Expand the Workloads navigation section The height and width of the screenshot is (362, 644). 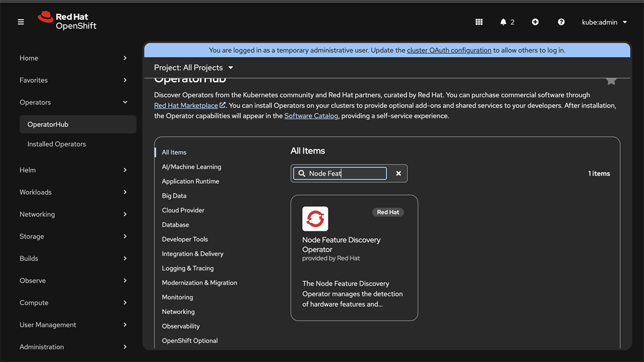pos(73,192)
